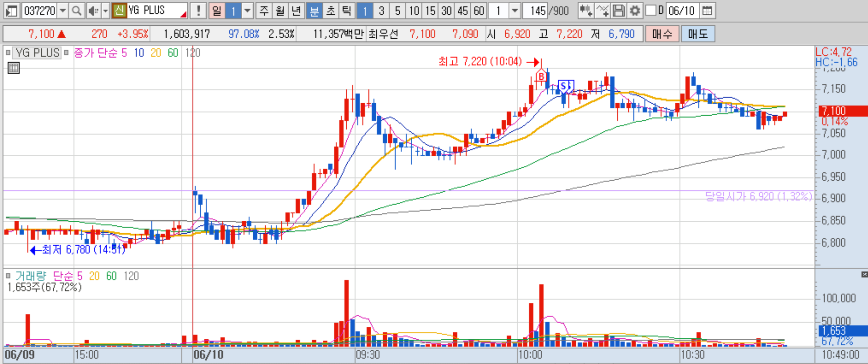Image resolution: width=868 pixels, height=364 pixels.
Task: Select the 월 monthly period toggle
Action: point(280,11)
